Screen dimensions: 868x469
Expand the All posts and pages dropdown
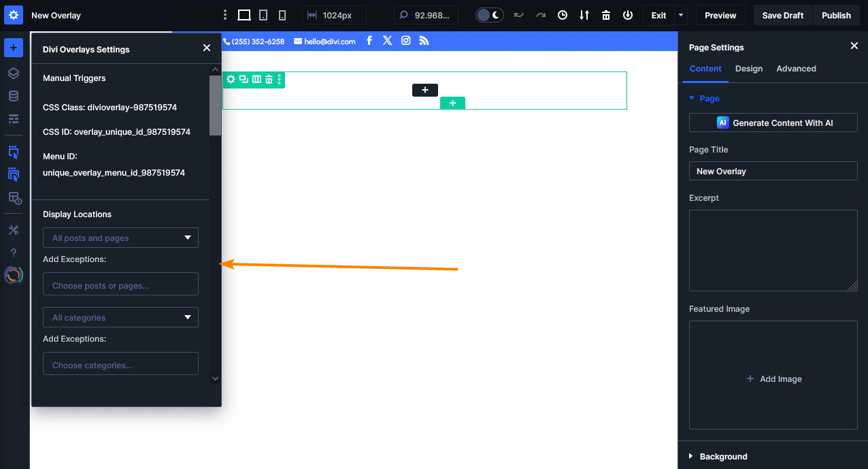click(120, 238)
